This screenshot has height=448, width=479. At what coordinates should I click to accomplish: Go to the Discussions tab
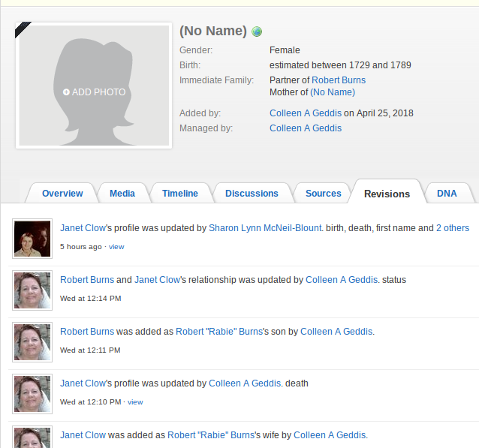[252, 193]
